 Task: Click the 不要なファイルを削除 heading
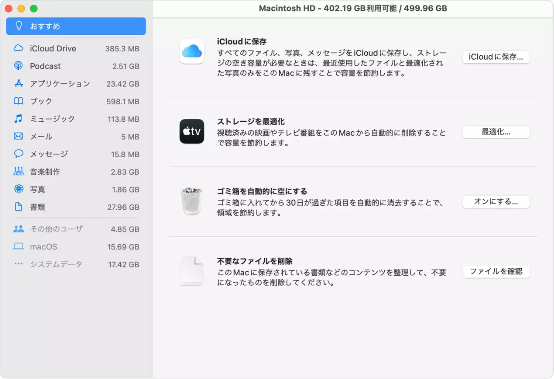[x=254, y=261]
